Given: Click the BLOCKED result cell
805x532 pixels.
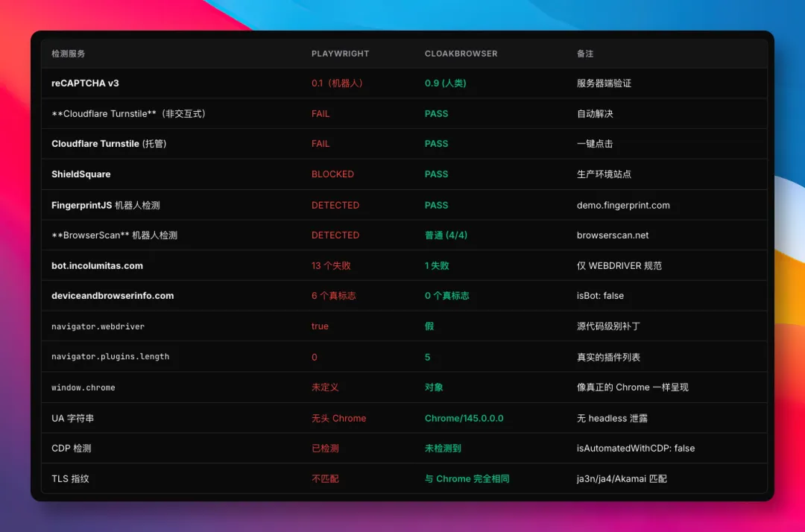Looking at the screenshot, I should pos(332,174).
